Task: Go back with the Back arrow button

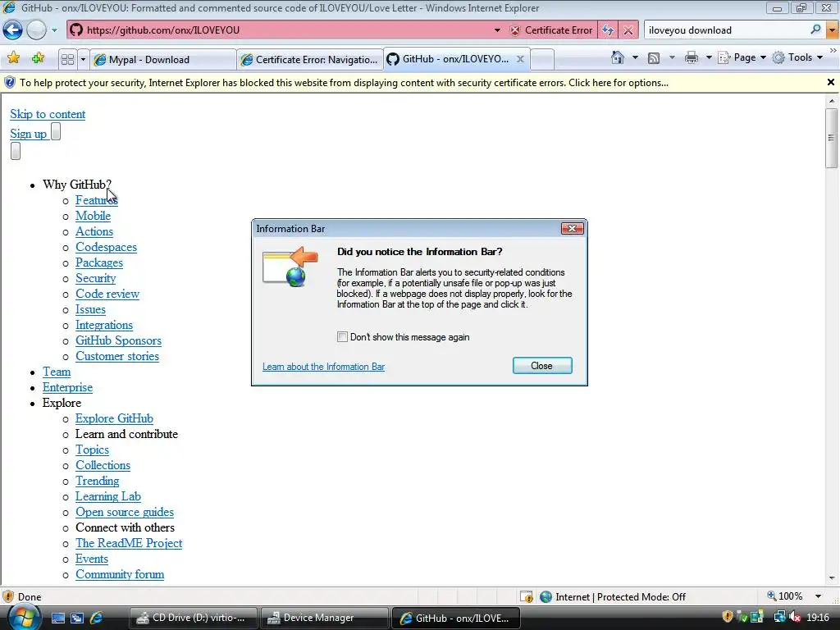Action: 13,30
